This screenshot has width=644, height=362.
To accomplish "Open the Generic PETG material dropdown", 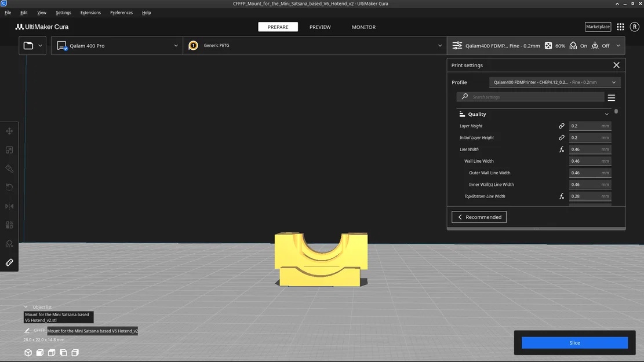I will coord(315,46).
